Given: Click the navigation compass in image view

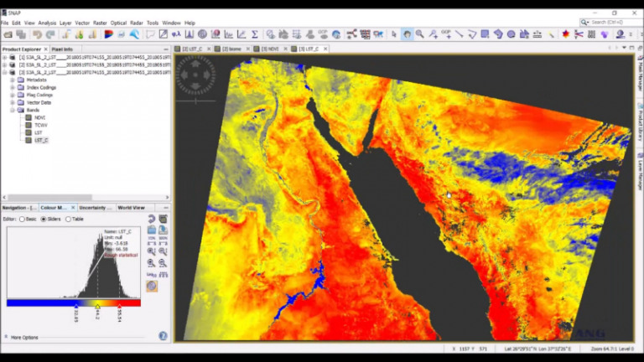Looking at the screenshot, I should [195, 75].
